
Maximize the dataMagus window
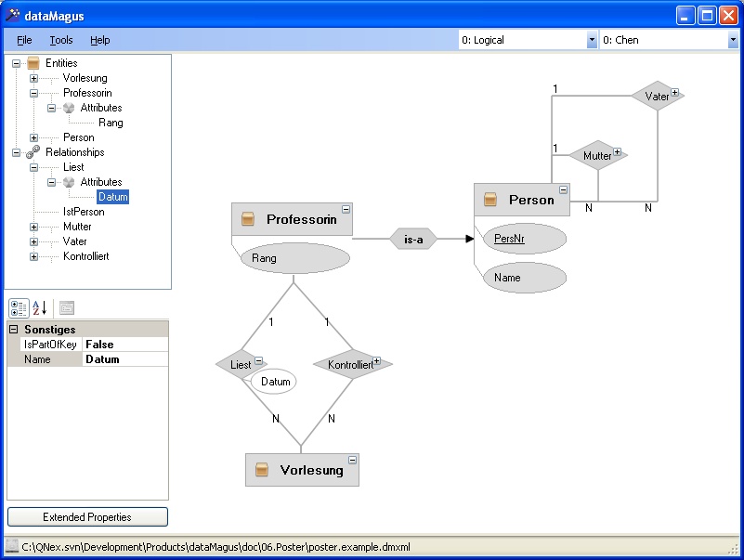click(x=707, y=16)
